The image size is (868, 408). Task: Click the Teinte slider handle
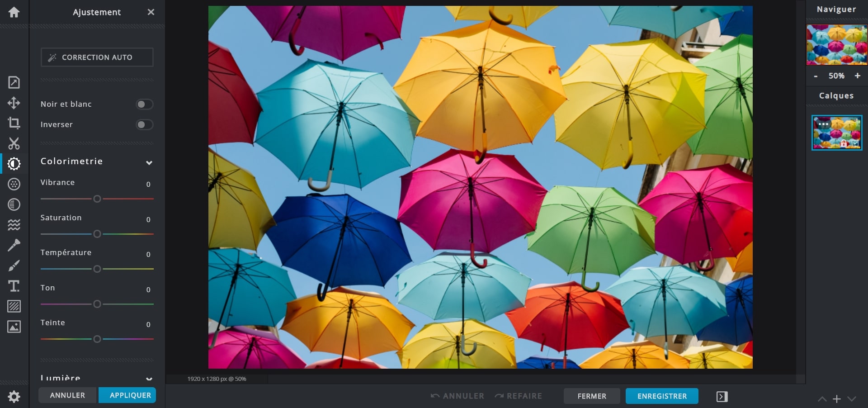(97, 339)
